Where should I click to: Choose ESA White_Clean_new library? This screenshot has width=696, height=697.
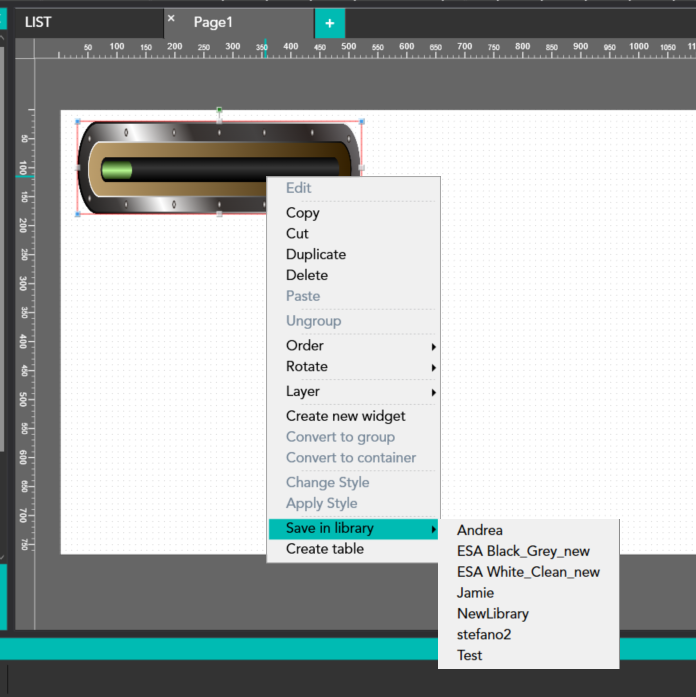[x=528, y=572]
